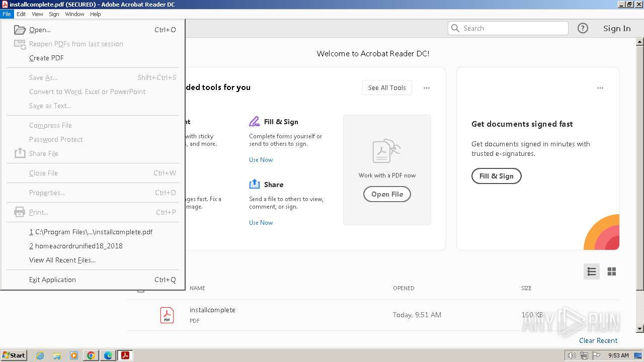Image resolution: width=644 pixels, height=362 pixels.
Task: Select recent file homeacrordrunified18_2018
Action: pos(93,246)
